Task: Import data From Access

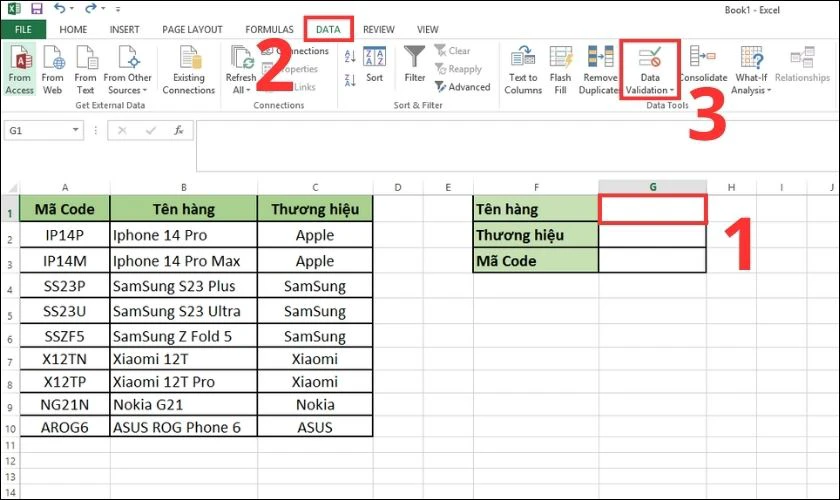Action: coord(20,70)
